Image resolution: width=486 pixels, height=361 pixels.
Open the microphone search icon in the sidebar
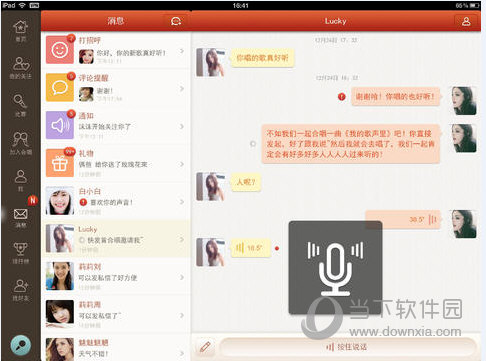click(x=20, y=101)
